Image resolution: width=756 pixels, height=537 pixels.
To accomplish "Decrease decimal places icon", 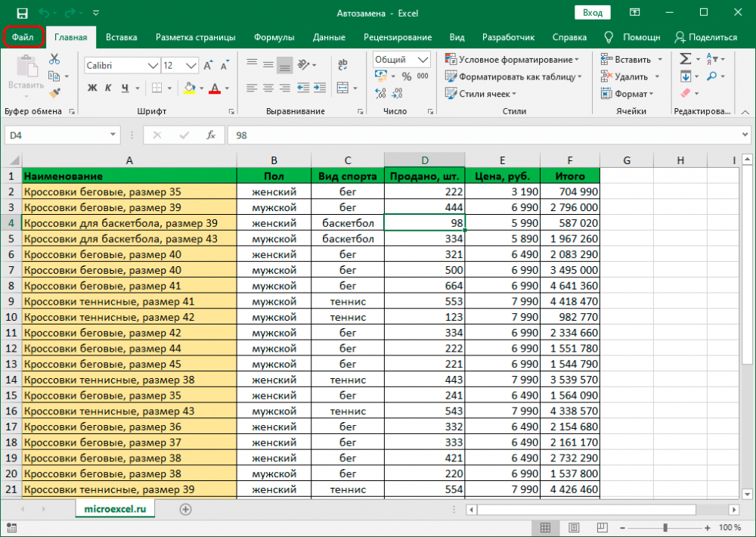I will tap(398, 93).
